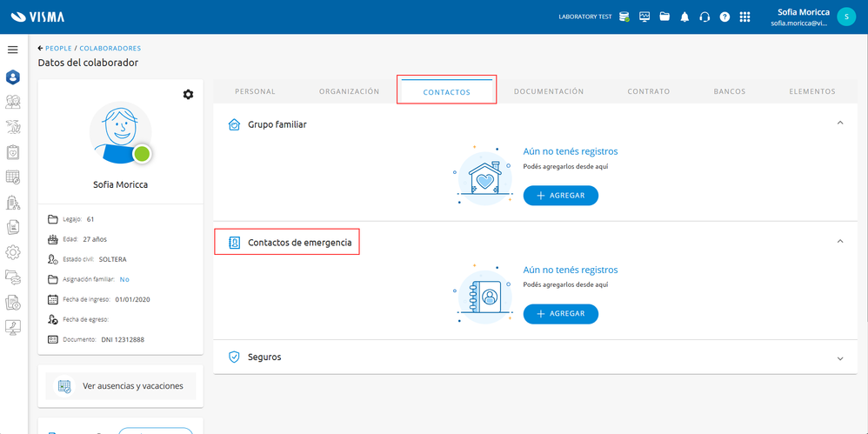The image size is (868, 434).
Task: Open the settings gear sidebar icon
Action: [13, 252]
